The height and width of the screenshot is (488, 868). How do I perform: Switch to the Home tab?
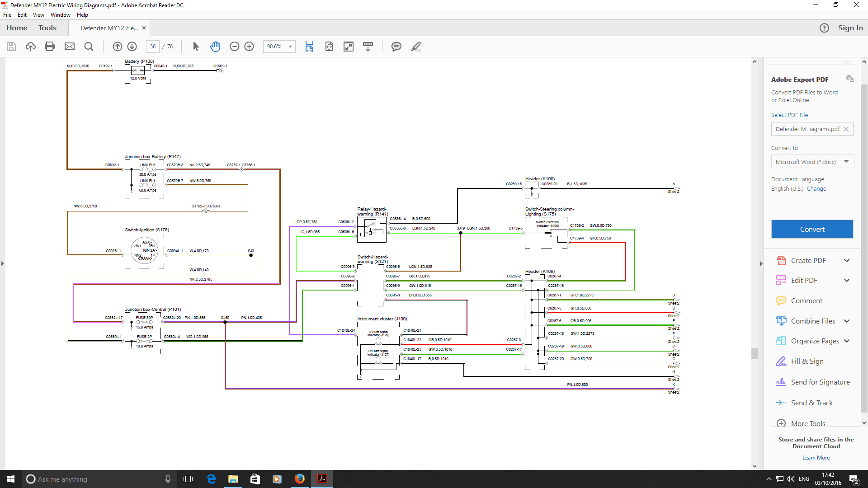click(x=17, y=28)
